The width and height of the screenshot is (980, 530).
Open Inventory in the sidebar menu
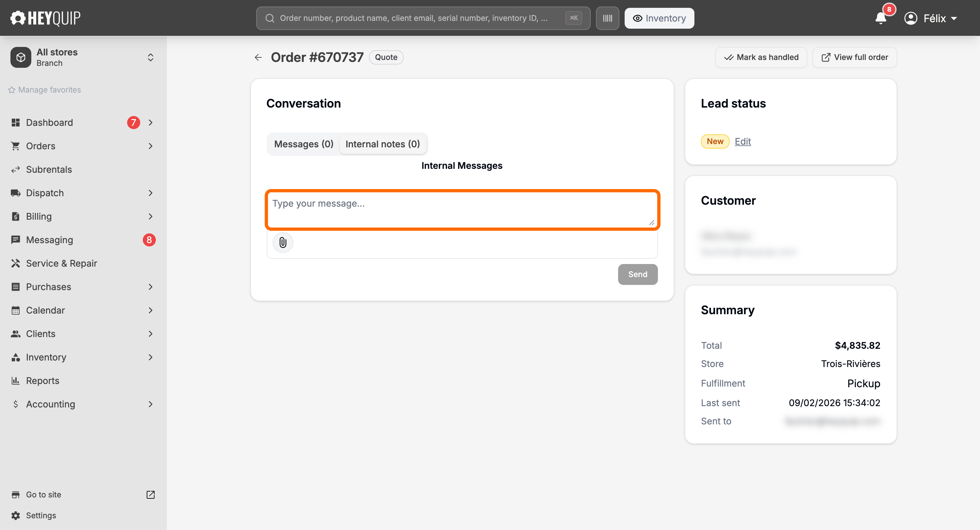(x=83, y=357)
